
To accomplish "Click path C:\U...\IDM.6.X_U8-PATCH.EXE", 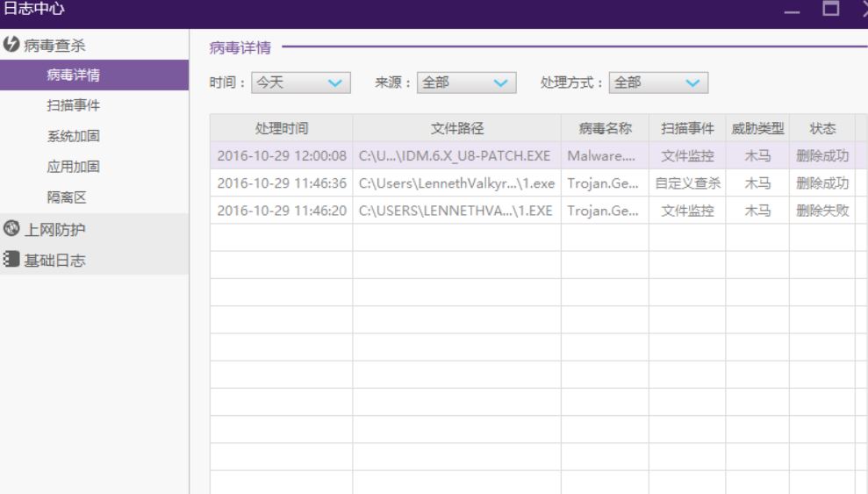I will [x=455, y=156].
